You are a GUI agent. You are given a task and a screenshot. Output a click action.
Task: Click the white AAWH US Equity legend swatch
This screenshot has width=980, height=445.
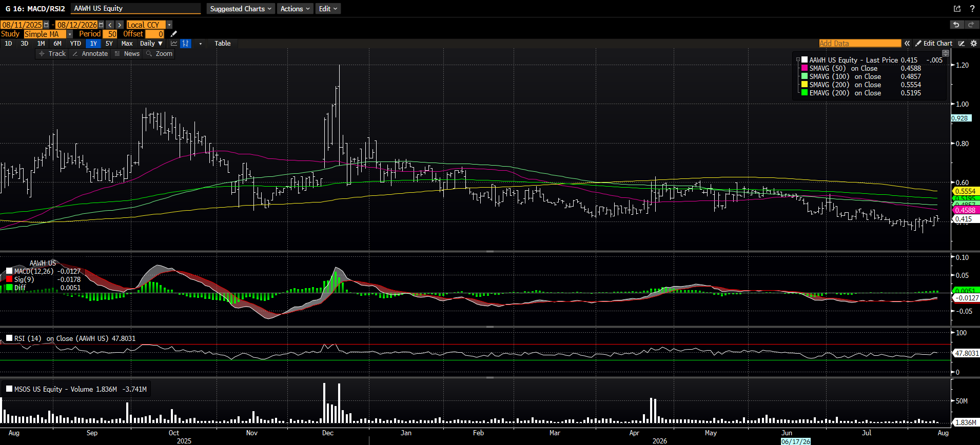(x=805, y=60)
